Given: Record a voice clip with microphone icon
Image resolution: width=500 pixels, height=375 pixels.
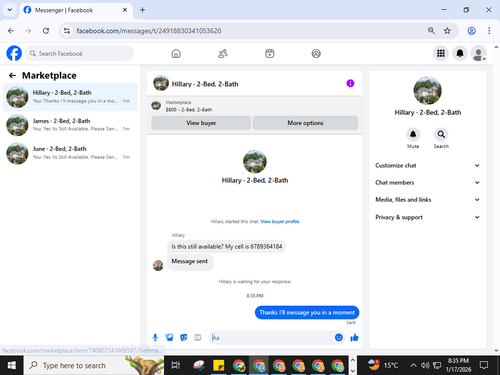Looking at the screenshot, I should point(155,338).
